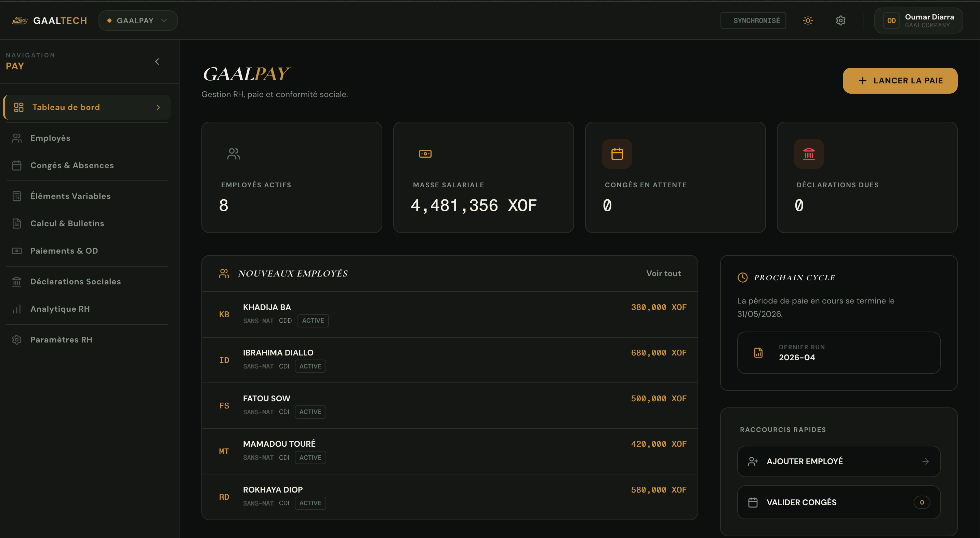Click the Paiements & OD banknote icon
980x538 pixels.
[x=17, y=251]
